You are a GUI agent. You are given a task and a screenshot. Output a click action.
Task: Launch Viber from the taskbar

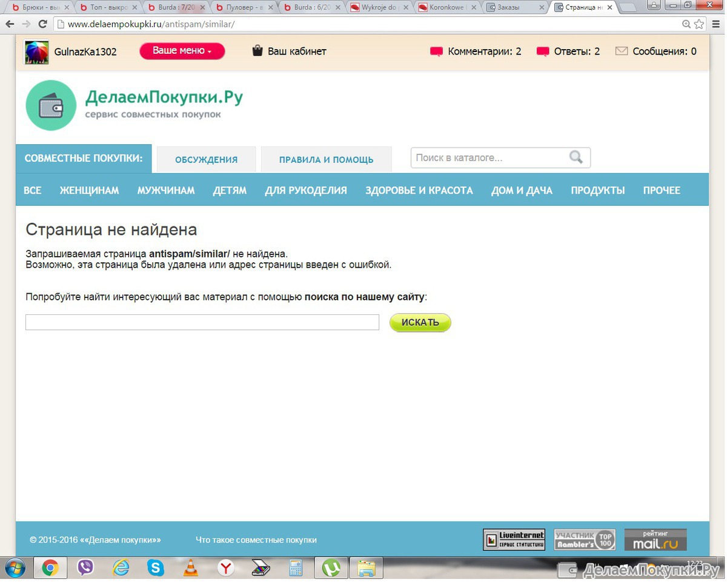pyautogui.click(x=86, y=568)
